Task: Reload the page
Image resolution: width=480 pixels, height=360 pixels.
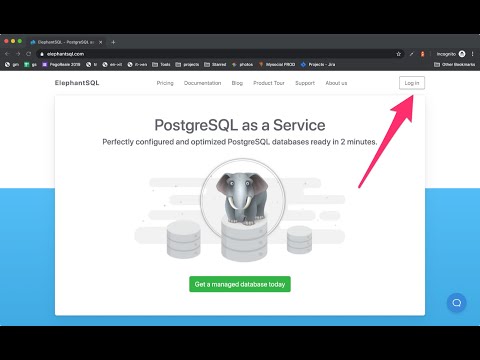Action: (x=29, y=54)
